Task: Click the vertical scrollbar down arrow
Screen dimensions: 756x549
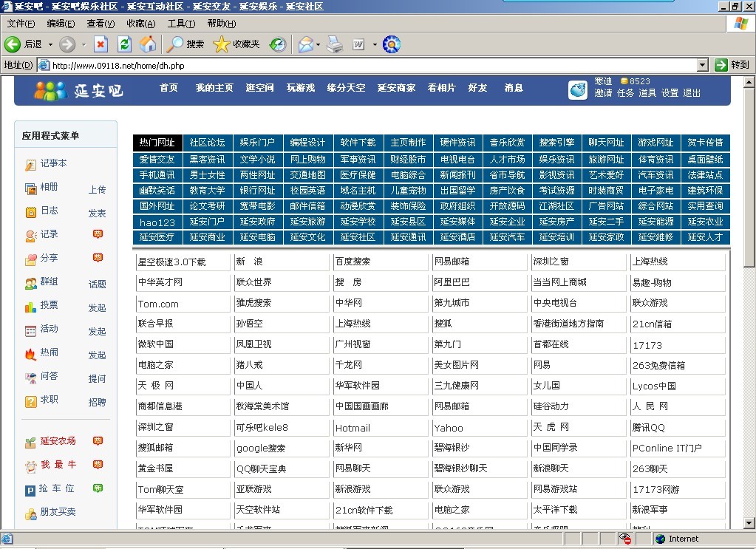Action: (x=749, y=523)
